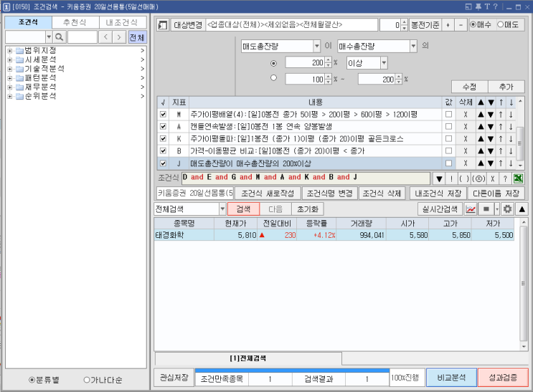Expand the 기술적분석 folder
533x392 pixels.
(x=10, y=69)
